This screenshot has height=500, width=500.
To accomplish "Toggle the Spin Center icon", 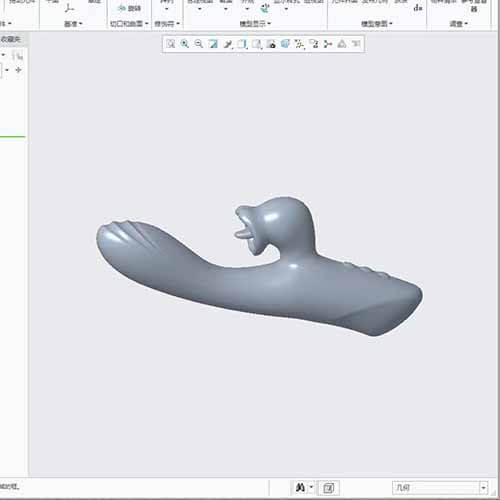I will (x=328, y=44).
